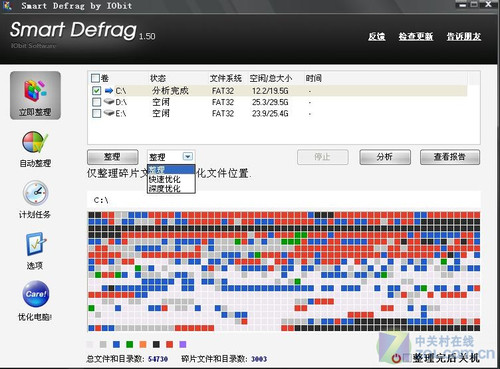Select 快速优化 from the dropdown list

tap(165, 179)
